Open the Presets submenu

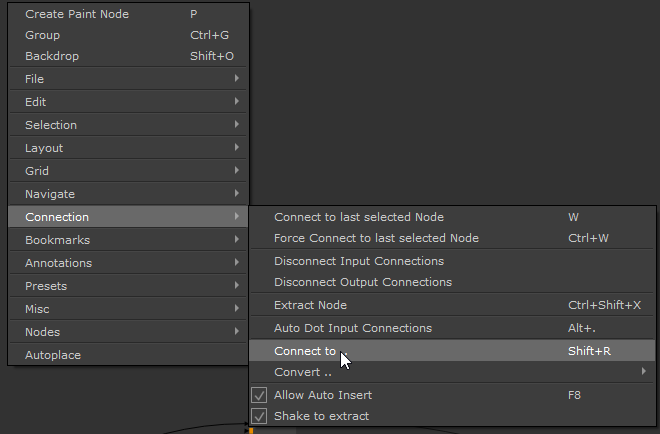128,286
